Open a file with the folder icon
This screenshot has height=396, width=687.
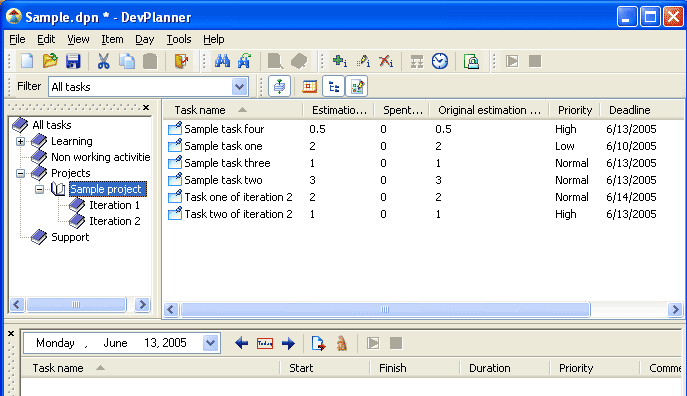click(x=50, y=61)
